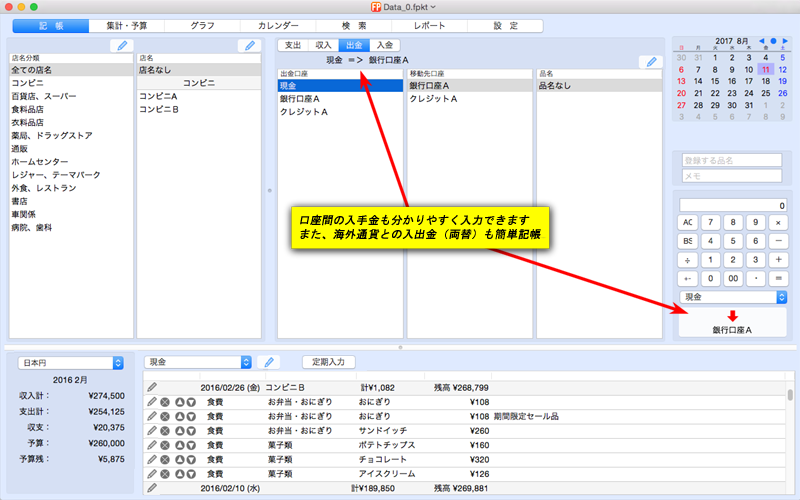Delete the アイスクリーム row
Image resolution: width=800 pixels, height=500 pixels.
[165, 473]
